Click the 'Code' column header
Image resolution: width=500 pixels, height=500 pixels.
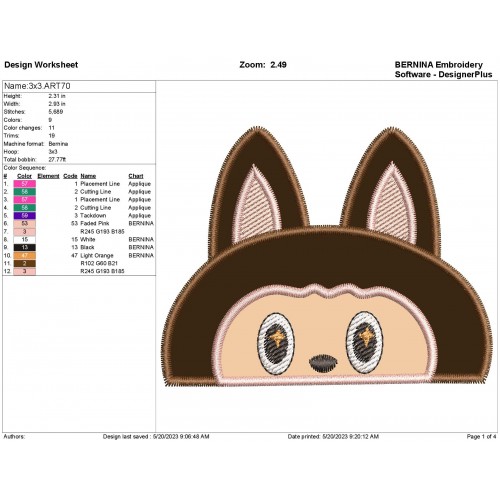point(70,176)
